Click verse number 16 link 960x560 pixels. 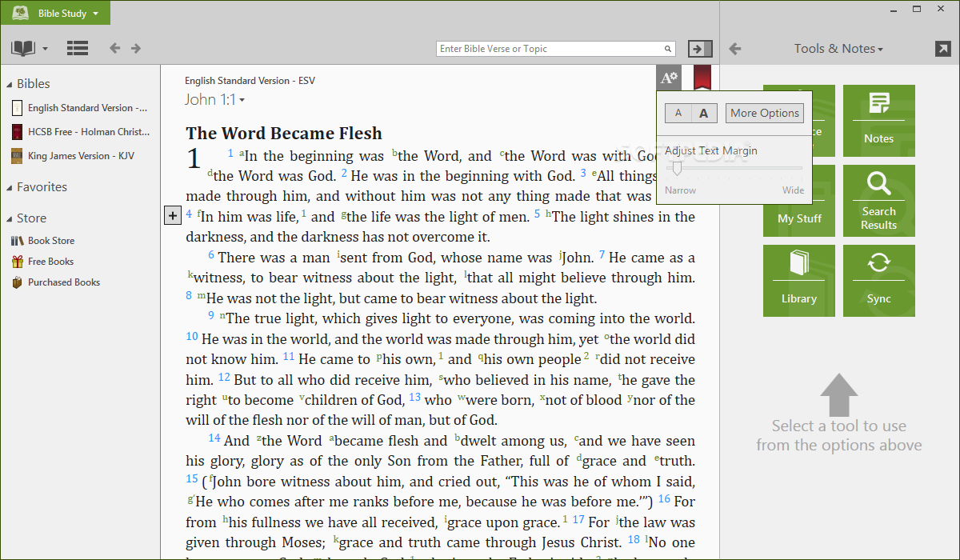pos(664,499)
